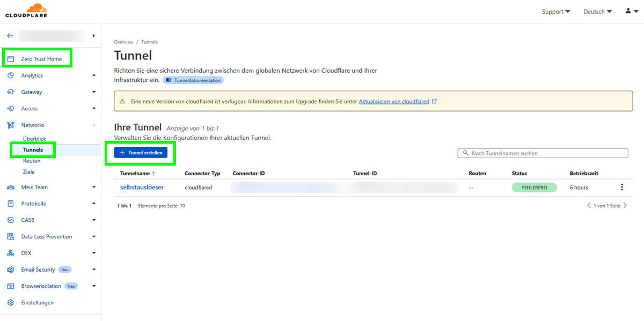644x321 pixels.
Task: Open the Routen submenu item
Action: point(32,161)
